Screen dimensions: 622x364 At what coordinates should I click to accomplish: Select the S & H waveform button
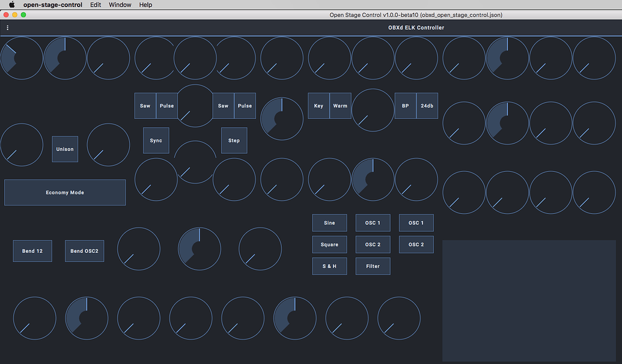click(x=330, y=266)
